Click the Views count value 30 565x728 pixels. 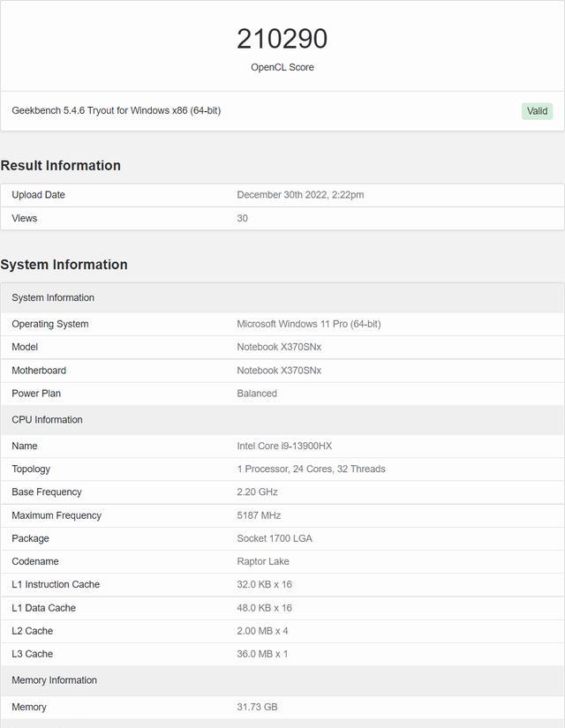[x=242, y=218]
